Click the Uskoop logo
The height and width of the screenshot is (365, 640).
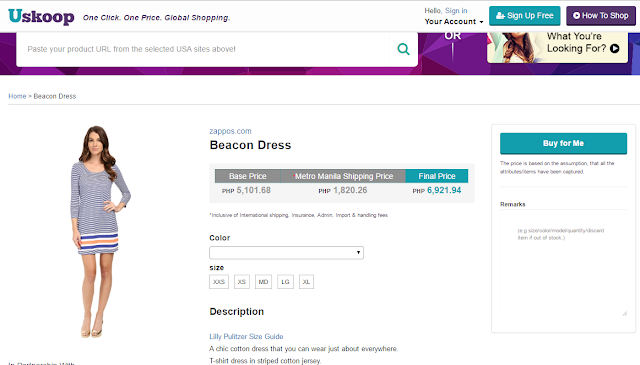pos(41,17)
